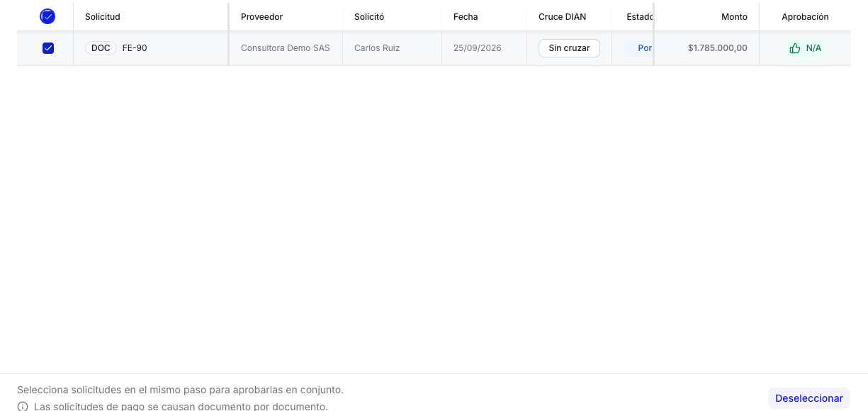The image size is (868, 411).
Task: Click the Cruce DIAN column header
Action: pyautogui.click(x=562, y=17)
